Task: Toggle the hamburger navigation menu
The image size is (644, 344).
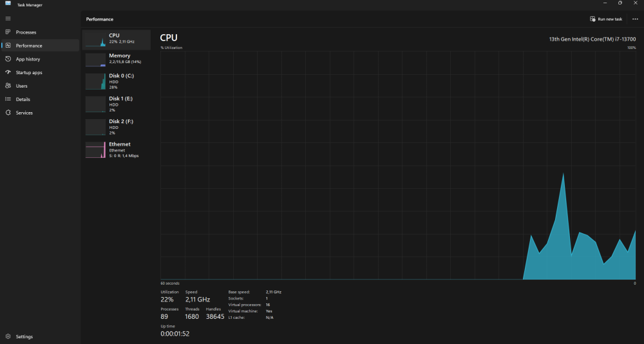Action: click(x=8, y=19)
